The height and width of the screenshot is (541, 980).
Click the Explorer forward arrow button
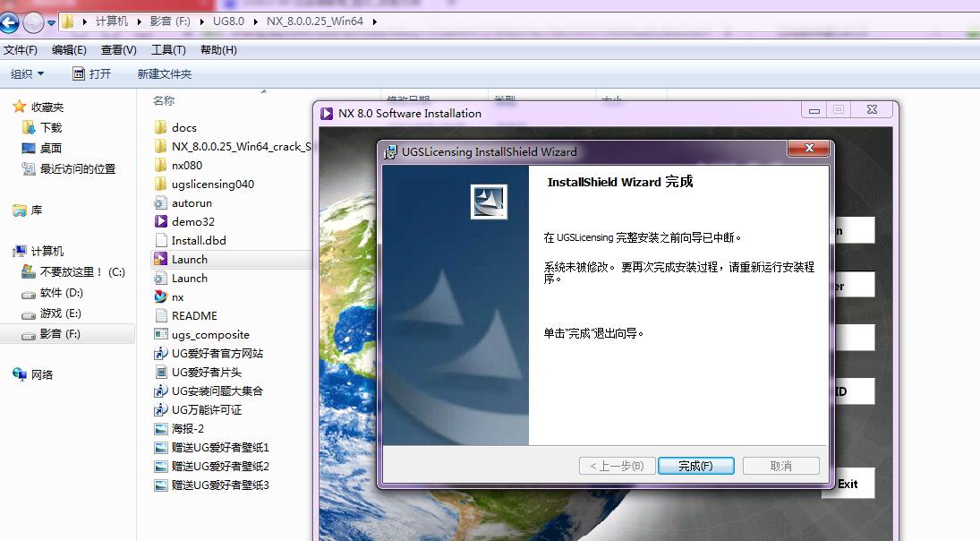[x=33, y=23]
